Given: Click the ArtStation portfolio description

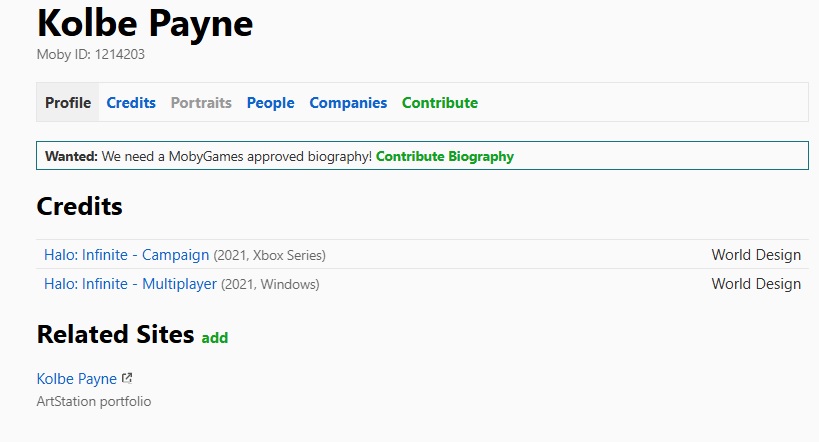Looking at the screenshot, I should point(94,401).
